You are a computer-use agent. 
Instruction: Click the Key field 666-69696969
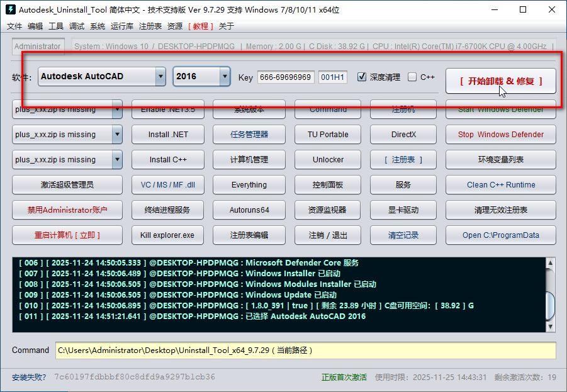(286, 77)
